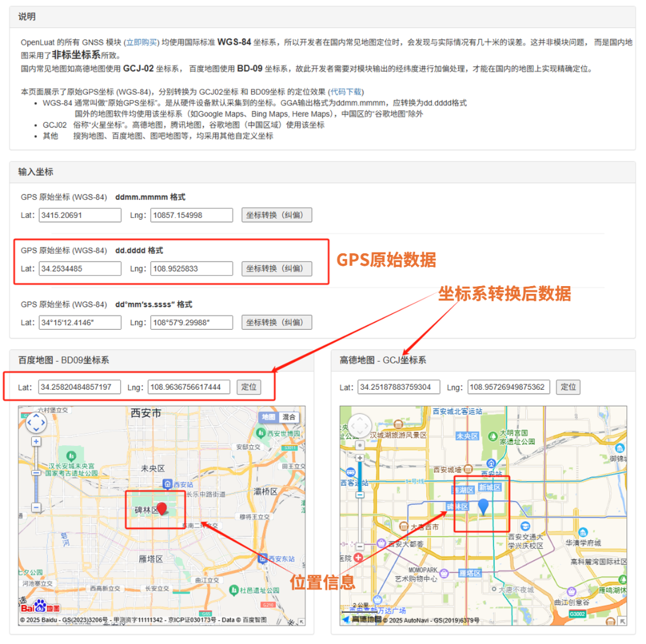Click the 雁塔区 label on Baidu map
The width and height of the screenshot is (646, 644).
tap(151, 559)
